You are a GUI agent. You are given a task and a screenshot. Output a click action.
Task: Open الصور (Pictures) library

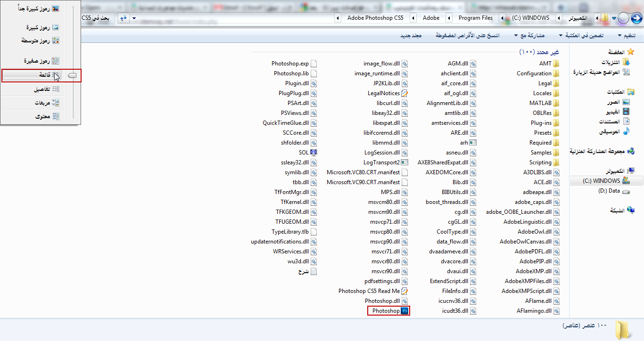pos(618,102)
